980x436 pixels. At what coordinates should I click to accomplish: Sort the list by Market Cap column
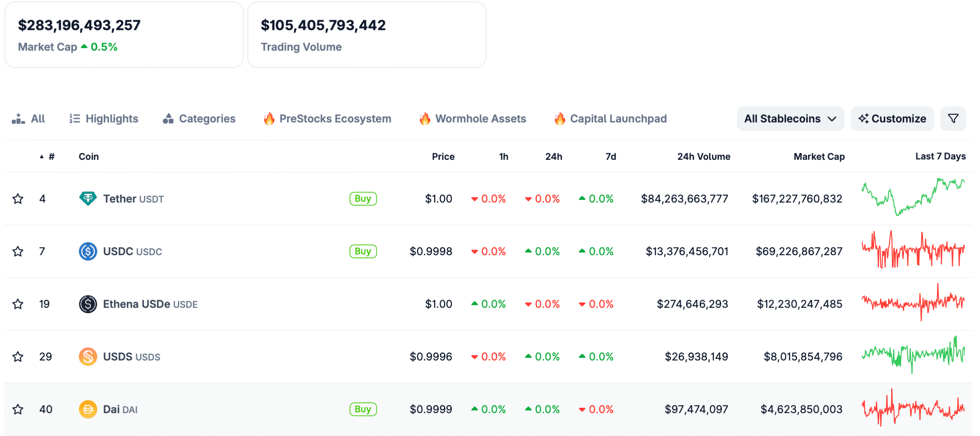click(x=818, y=156)
